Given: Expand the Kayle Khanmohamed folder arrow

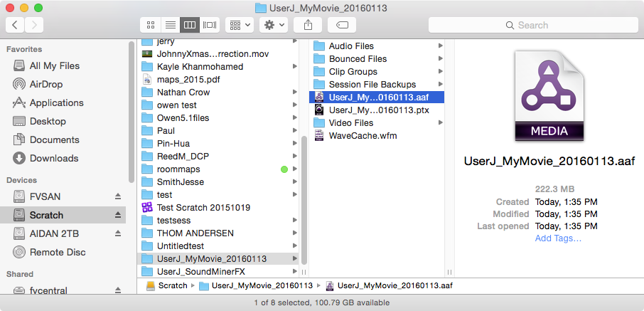Looking at the screenshot, I should click(x=295, y=67).
